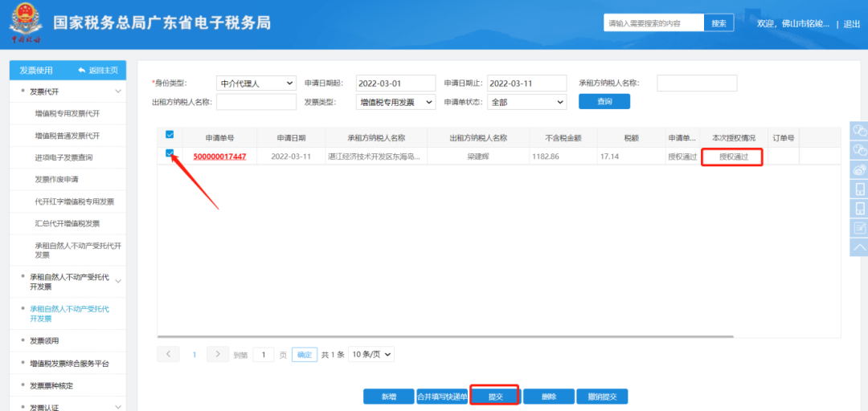Click the 撤销提交 button

pyautogui.click(x=602, y=397)
